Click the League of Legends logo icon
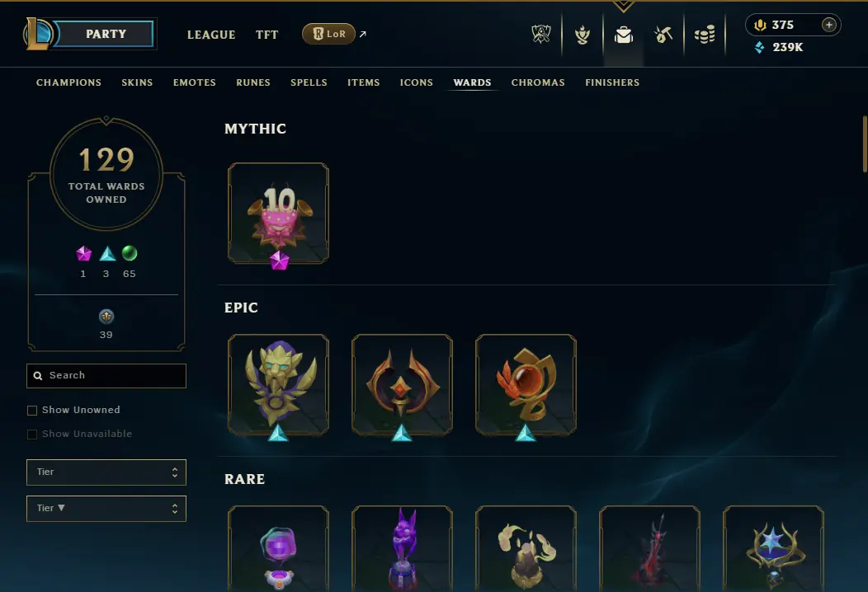 (38, 34)
